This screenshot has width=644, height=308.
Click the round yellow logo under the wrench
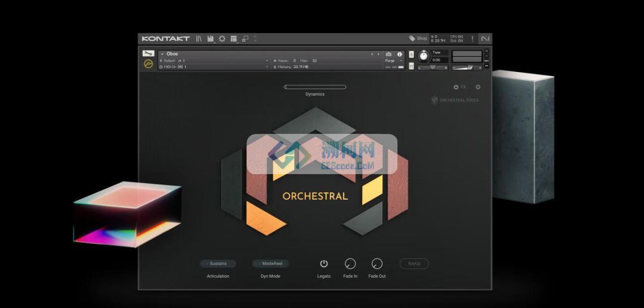pos(148,64)
